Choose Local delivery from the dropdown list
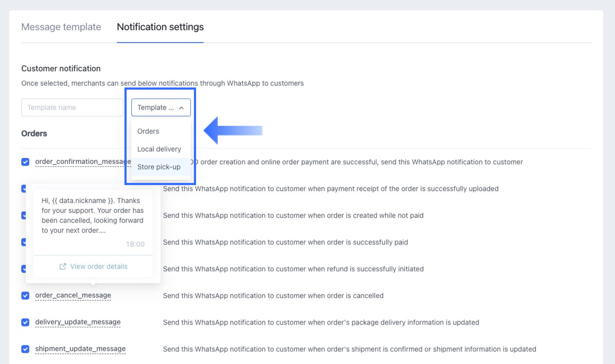The image size is (615, 364). 159,149
